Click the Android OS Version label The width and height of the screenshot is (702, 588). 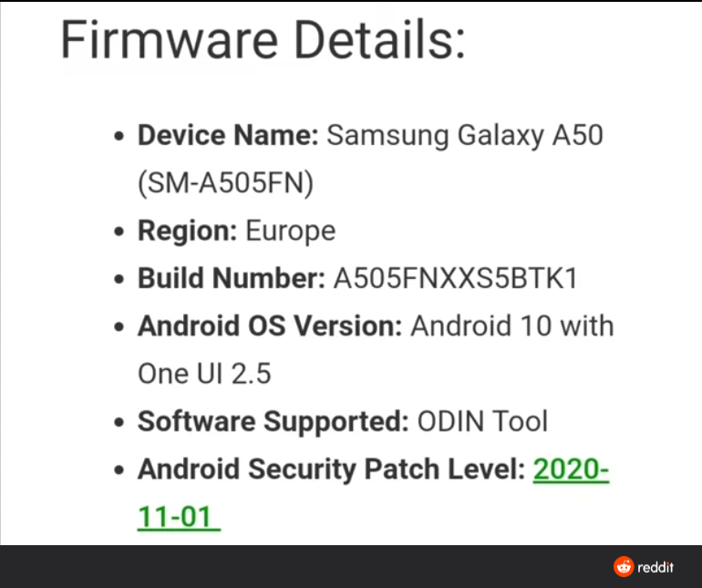(x=270, y=325)
